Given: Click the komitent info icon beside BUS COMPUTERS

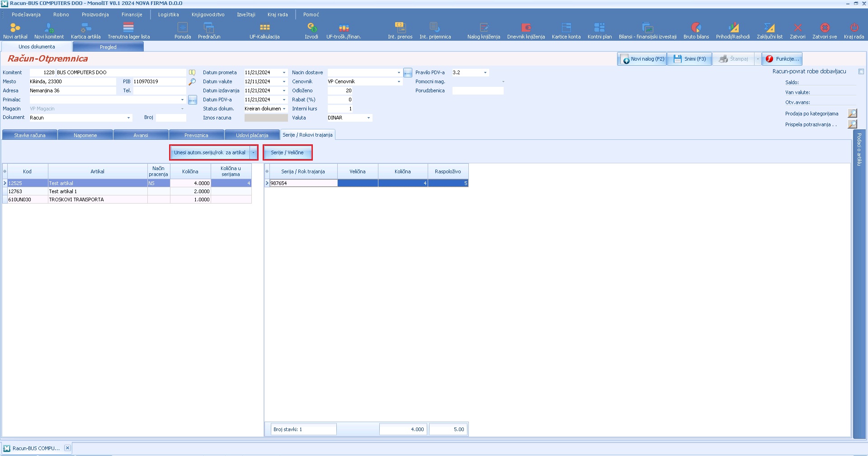Looking at the screenshot, I should [x=192, y=72].
